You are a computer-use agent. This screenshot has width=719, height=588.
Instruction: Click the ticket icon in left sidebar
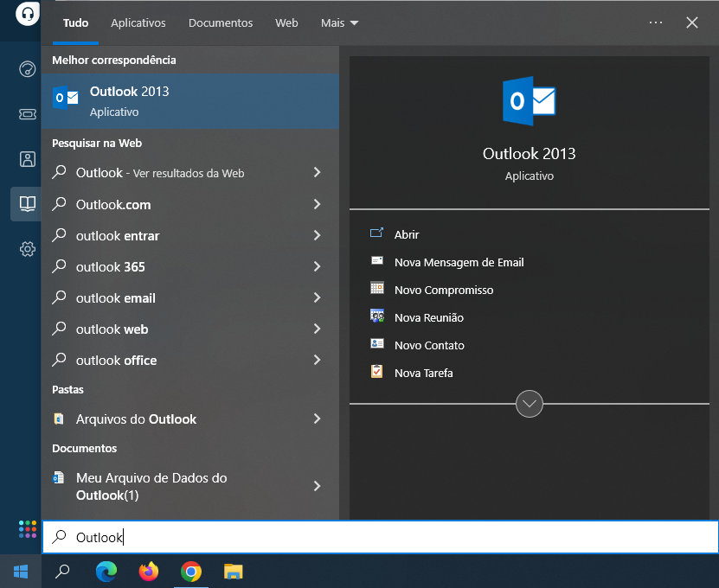tap(28, 114)
